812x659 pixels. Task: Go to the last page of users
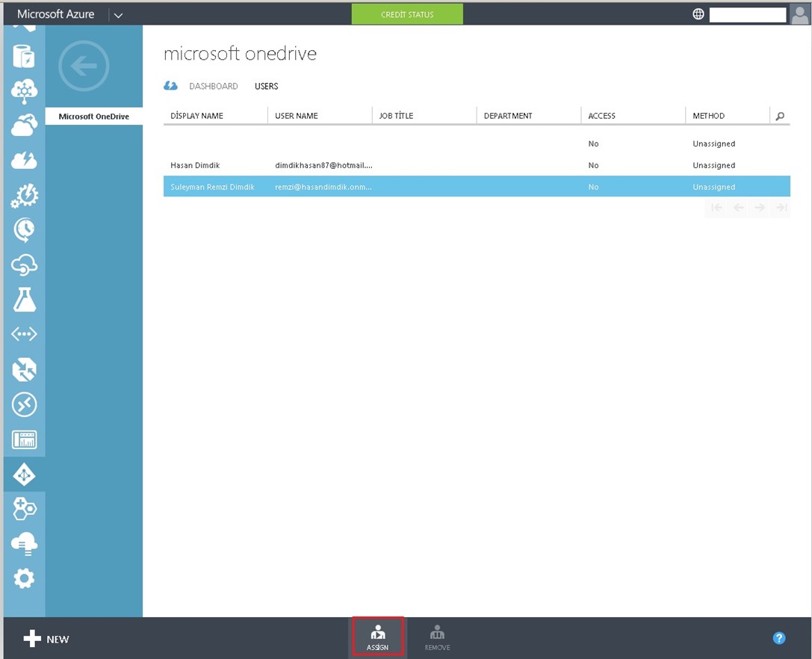(781, 208)
